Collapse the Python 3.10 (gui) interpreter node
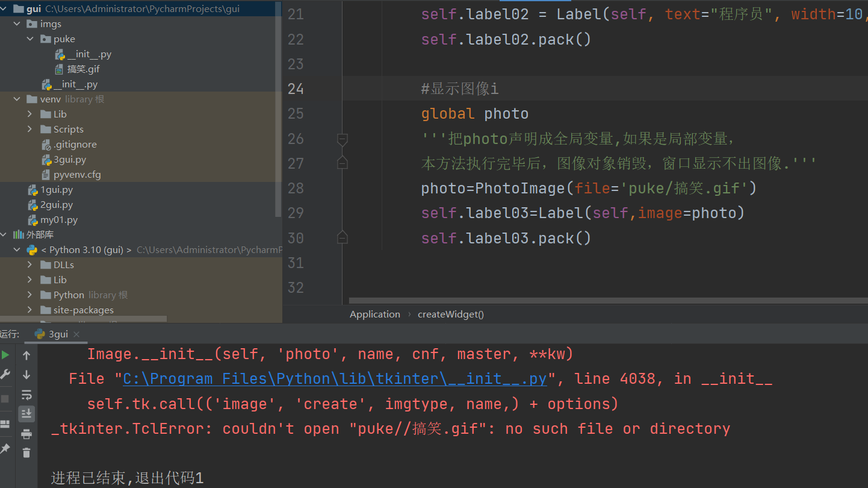The width and height of the screenshot is (868, 488). click(x=17, y=250)
